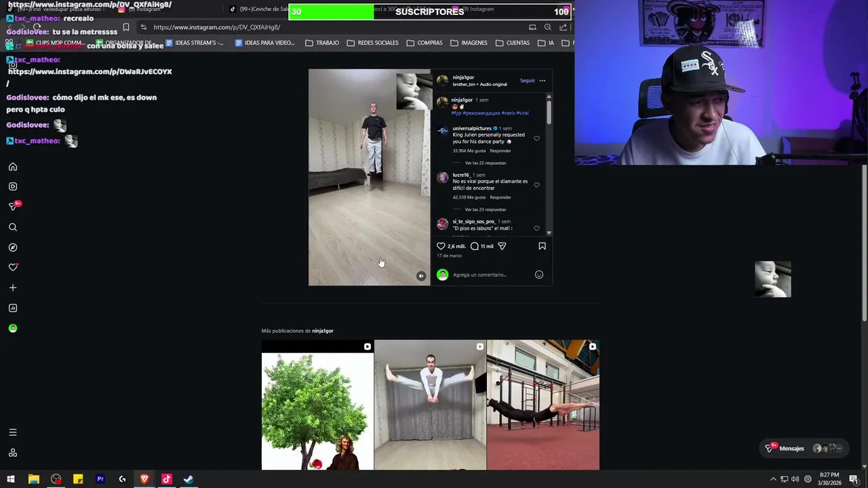Open the tree and Newton post thumbnail
The image size is (868, 488).
[x=317, y=405]
